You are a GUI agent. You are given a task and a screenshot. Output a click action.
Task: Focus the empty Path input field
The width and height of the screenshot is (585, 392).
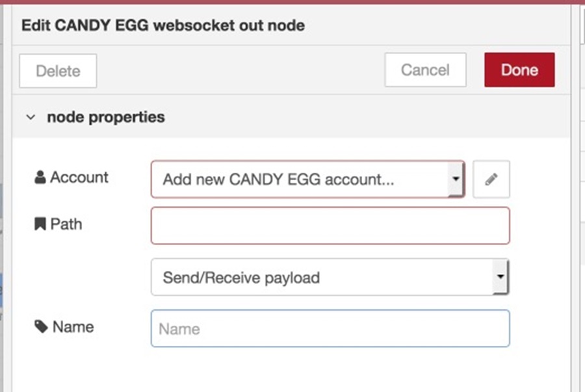click(x=330, y=226)
